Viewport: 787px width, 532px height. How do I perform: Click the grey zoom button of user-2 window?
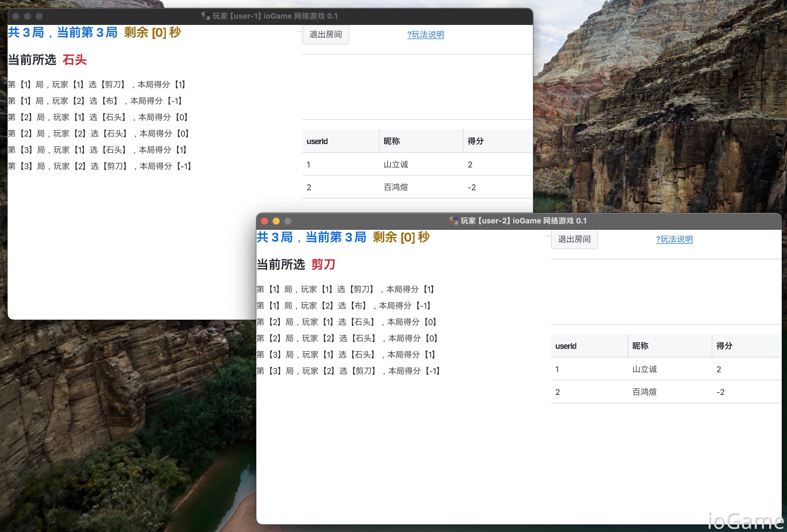288,221
